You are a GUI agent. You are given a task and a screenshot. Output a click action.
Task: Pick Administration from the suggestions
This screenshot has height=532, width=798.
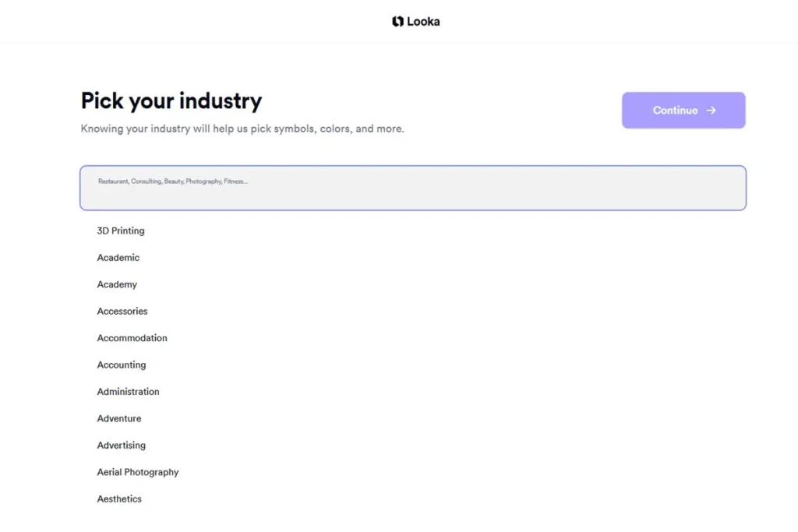coord(129,392)
